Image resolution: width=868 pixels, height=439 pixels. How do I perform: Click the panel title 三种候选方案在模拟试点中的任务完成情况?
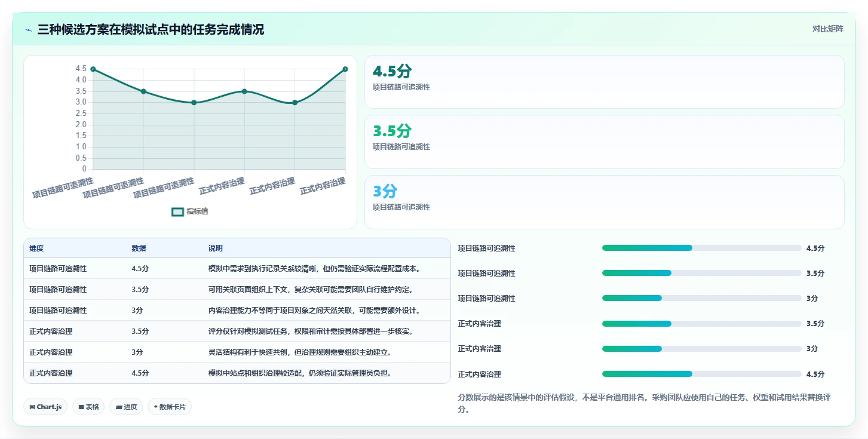[151, 30]
